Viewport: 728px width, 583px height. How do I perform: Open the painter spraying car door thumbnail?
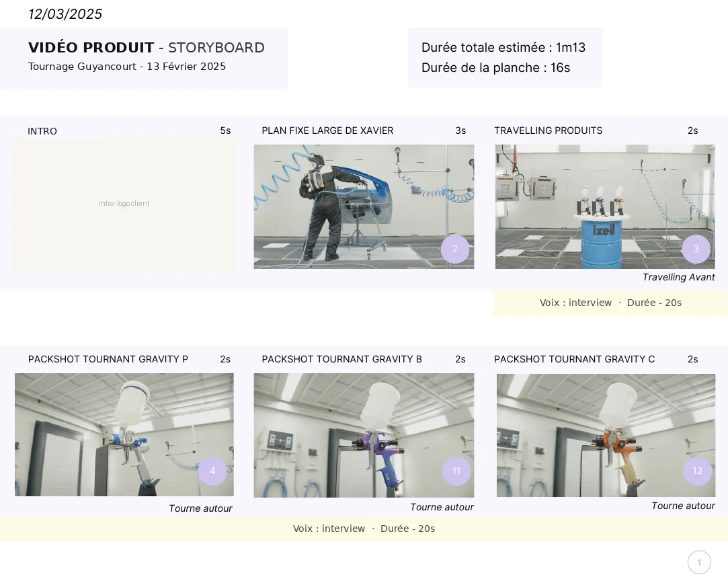[364, 206]
